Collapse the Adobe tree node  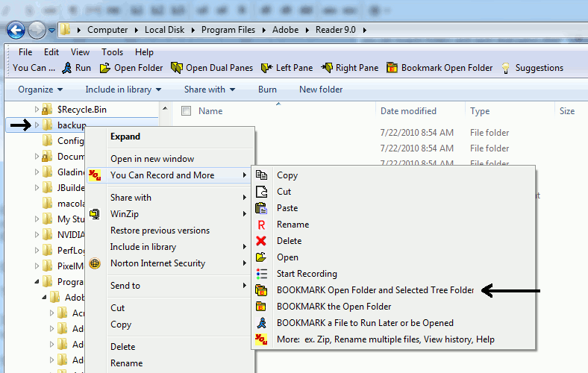pyautogui.click(x=44, y=297)
